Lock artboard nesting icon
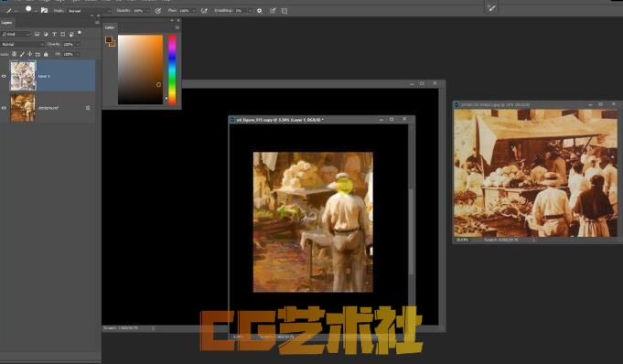Screen dimensions: 623x364 [38, 54]
